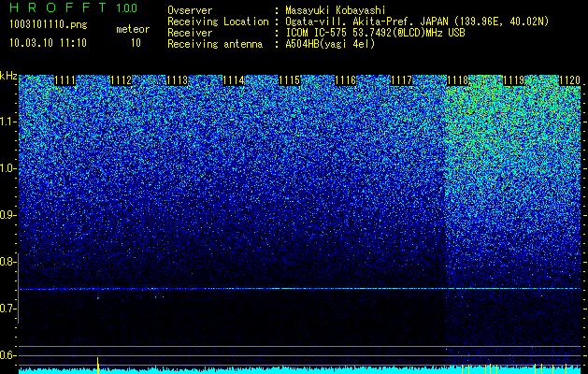Select the file name 1003101110.png

point(48,25)
